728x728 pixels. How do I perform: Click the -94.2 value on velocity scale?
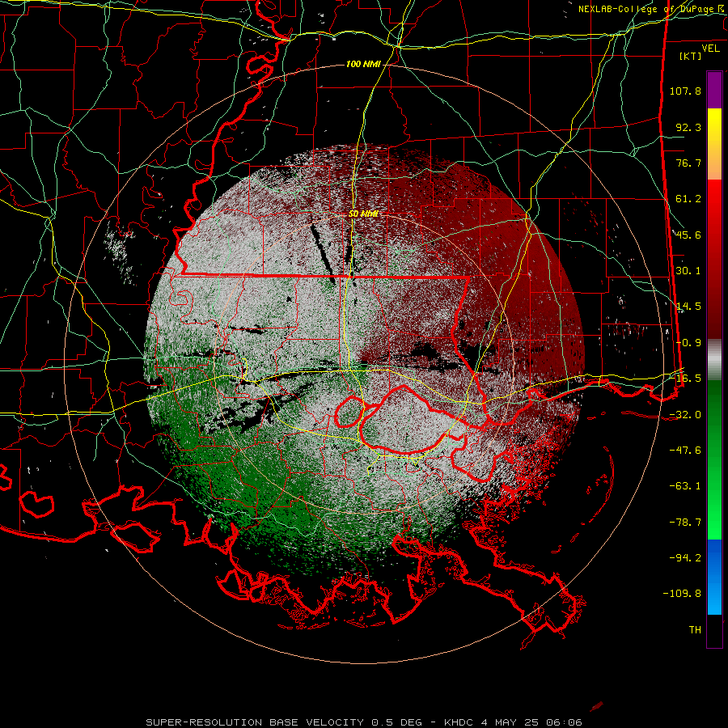(685, 558)
